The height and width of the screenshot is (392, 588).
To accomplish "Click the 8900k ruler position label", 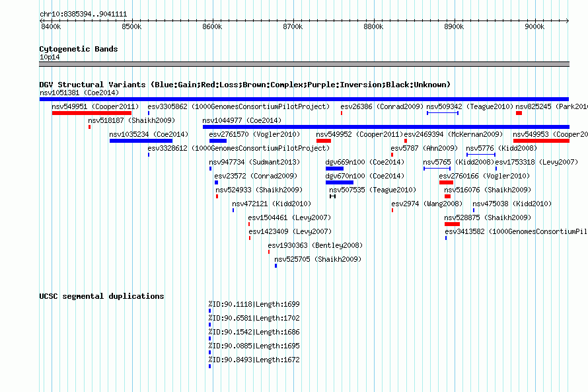I will point(454,26).
